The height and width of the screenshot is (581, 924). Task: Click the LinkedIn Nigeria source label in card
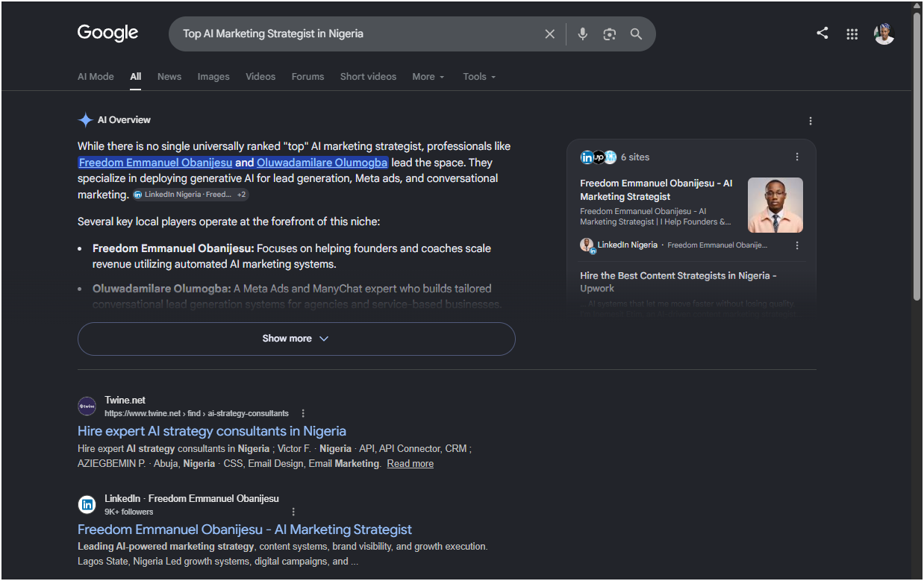[x=628, y=245]
